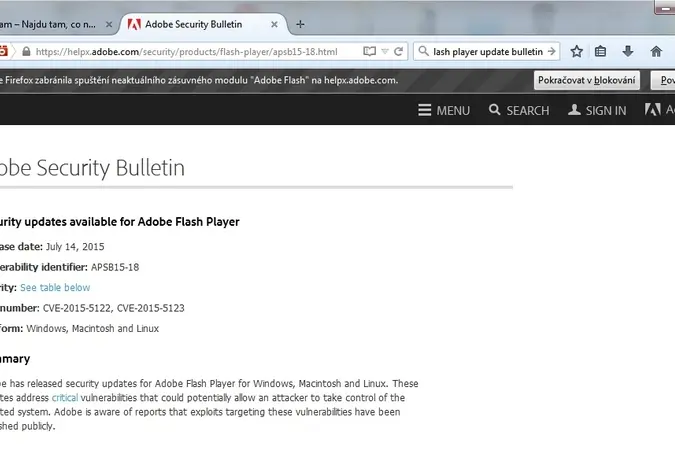Bookmark this page with the star icon
675x450 pixels.
(576, 52)
